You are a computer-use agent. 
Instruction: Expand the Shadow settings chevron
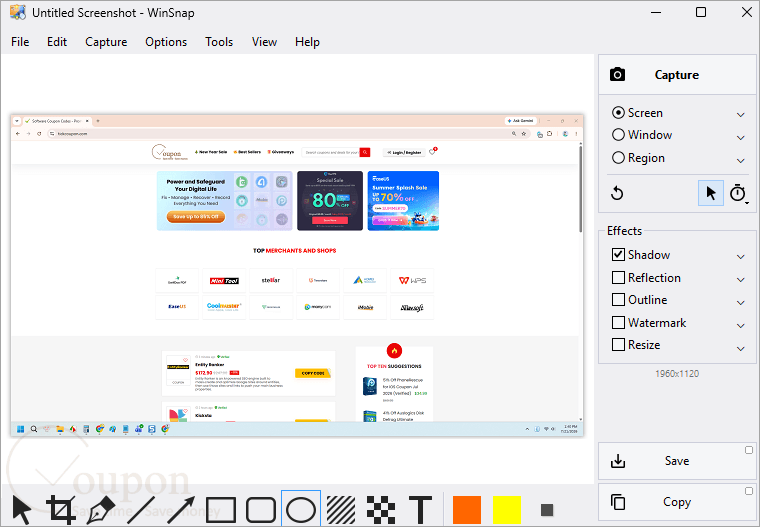pyautogui.click(x=741, y=257)
